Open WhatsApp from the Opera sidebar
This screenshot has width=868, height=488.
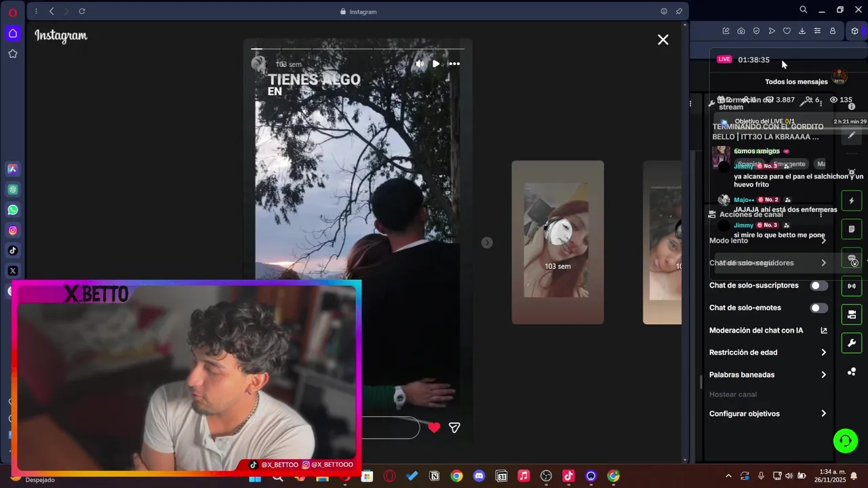coord(13,210)
